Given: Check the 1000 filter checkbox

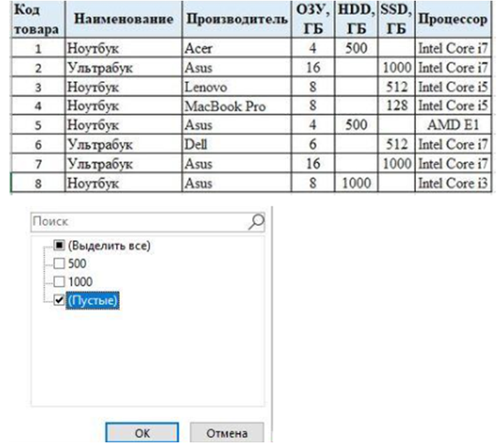Looking at the screenshot, I should (59, 282).
